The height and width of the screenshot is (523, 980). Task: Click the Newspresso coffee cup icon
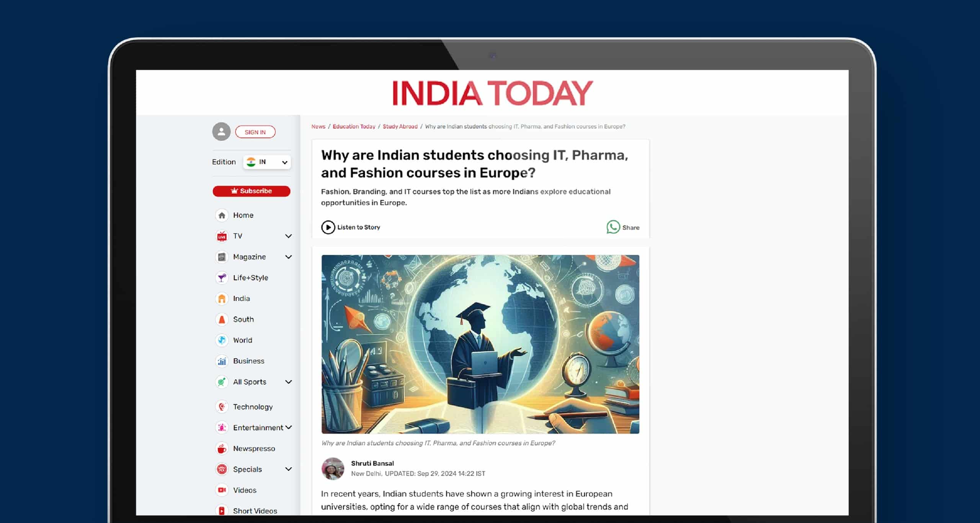(222, 448)
